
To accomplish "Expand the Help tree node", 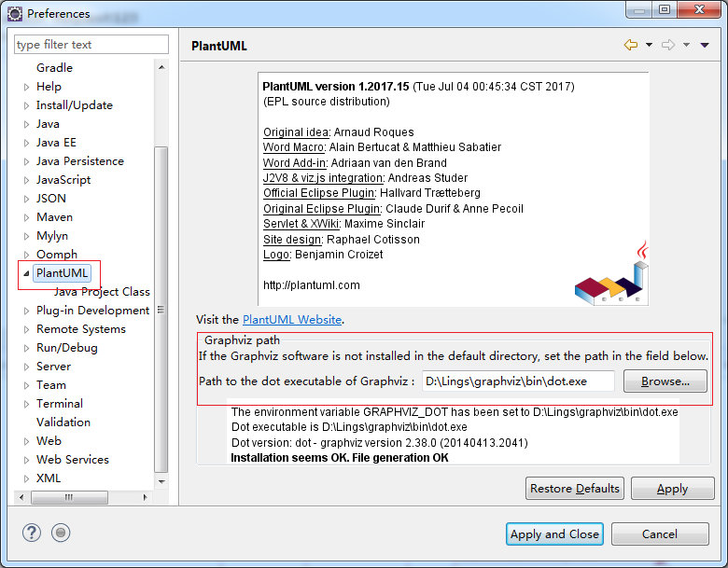I will 26,87.
